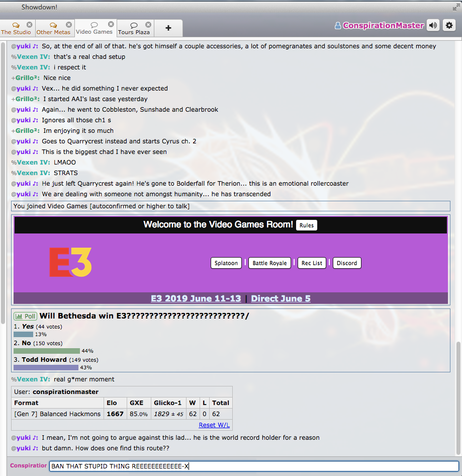Click the window resize arrows icon
Screen dimensions: 462x476
click(456, 7)
